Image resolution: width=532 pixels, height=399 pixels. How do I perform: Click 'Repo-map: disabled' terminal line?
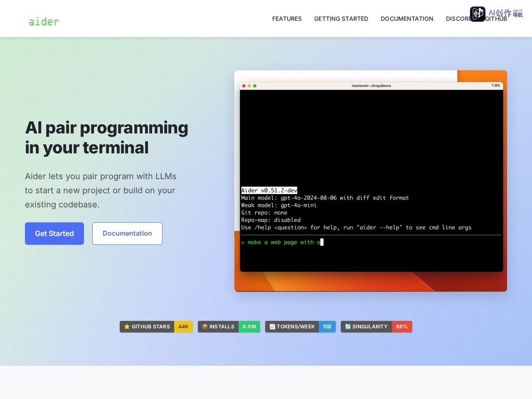coord(271,220)
